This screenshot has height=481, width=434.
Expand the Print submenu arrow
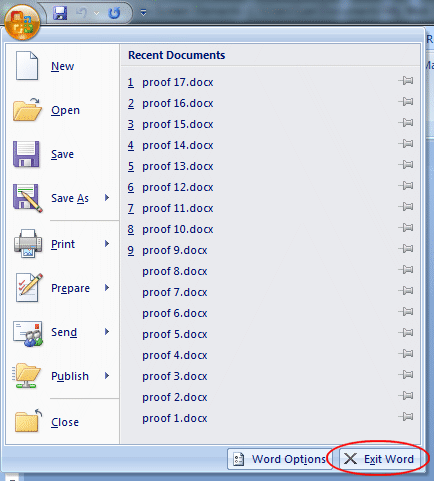[107, 244]
